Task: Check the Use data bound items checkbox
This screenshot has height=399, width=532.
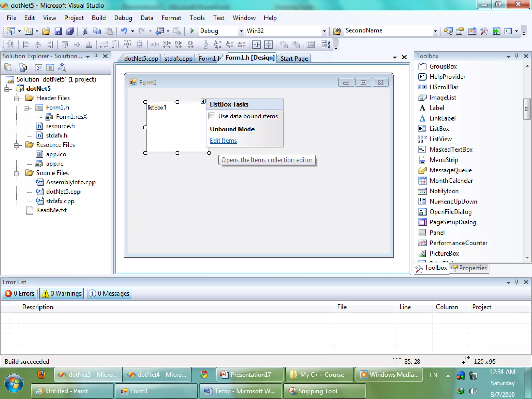Action: coord(212,116)
